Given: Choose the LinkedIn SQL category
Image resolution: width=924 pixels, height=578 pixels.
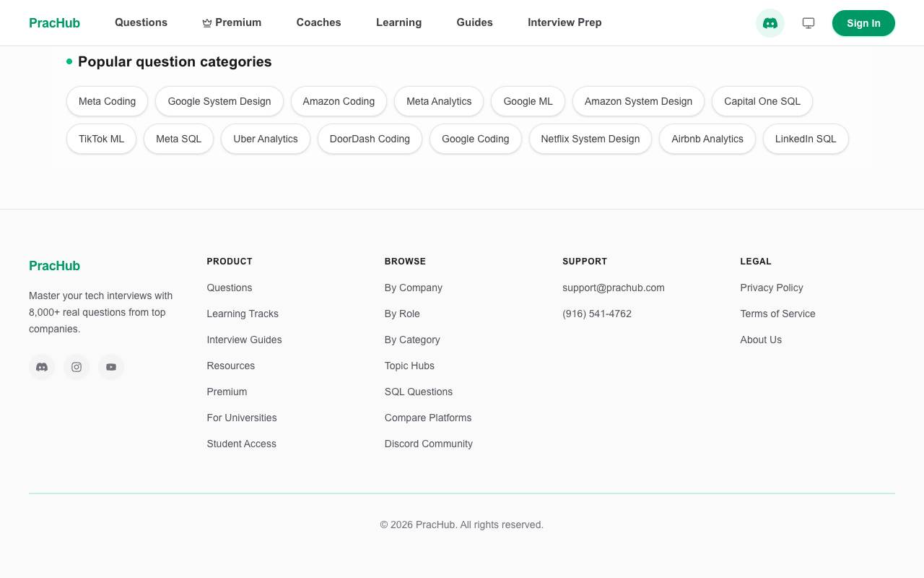Looking at the screenshot, I should pyautogui.click(x=806, y=139).
